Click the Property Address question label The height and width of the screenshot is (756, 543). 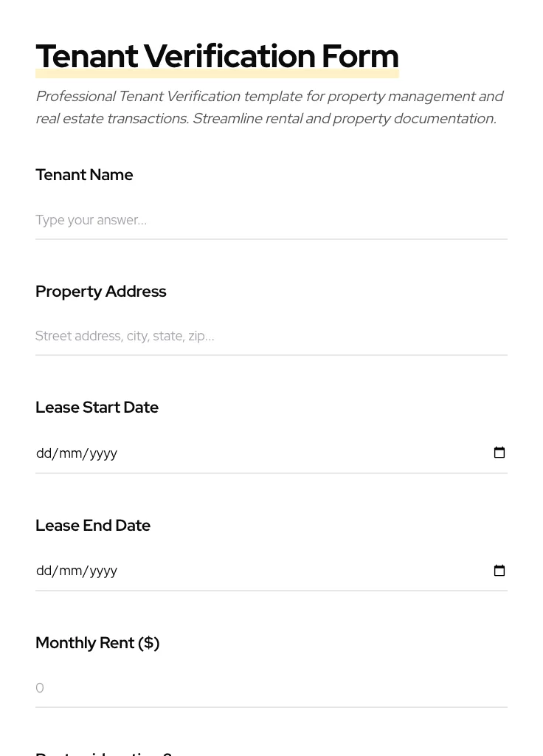click(x=101, y=291)
